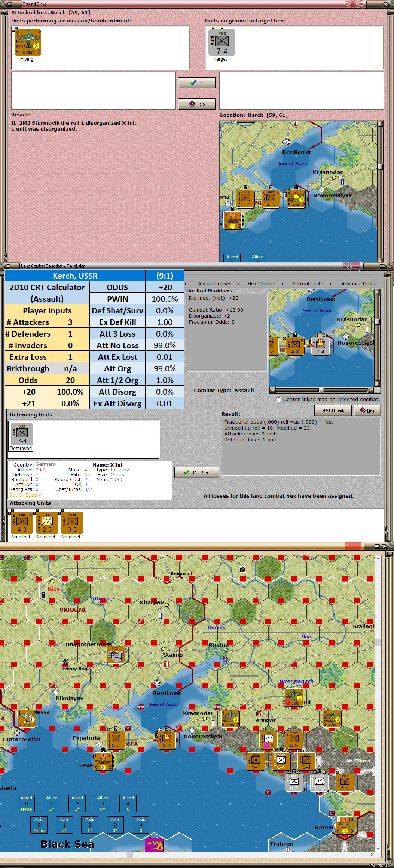Click the burning 7-4 unit on combat minimap
Image resolution: width=394 pixels, height=868 pixels.
[x=320, y=346]
